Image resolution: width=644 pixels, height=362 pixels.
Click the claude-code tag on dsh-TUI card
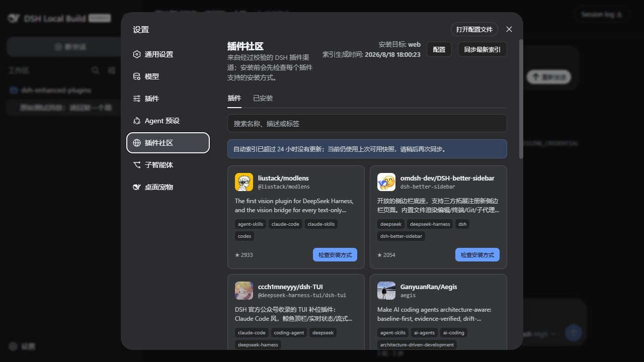pos(252,332)
